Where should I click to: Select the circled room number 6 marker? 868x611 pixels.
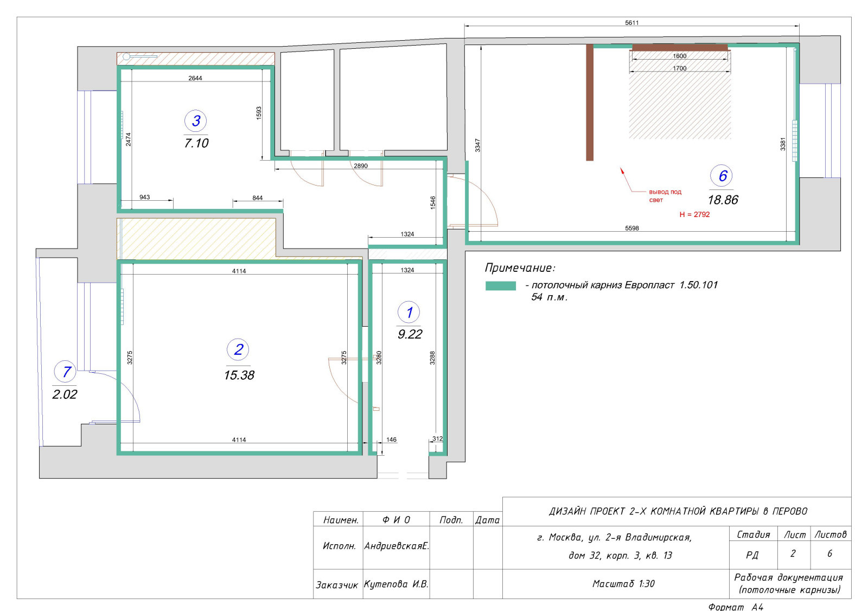[x=722, y=176]
